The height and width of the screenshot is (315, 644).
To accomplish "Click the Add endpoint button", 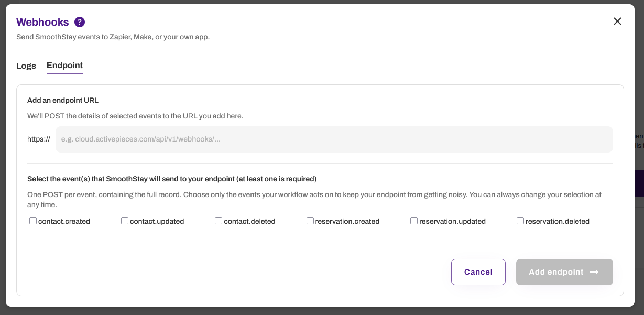I will click(x=564, y=272).
